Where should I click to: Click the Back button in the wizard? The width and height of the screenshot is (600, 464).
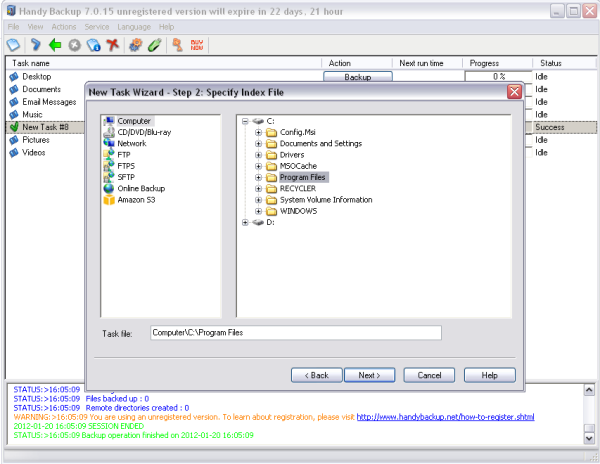pos(316,375)
